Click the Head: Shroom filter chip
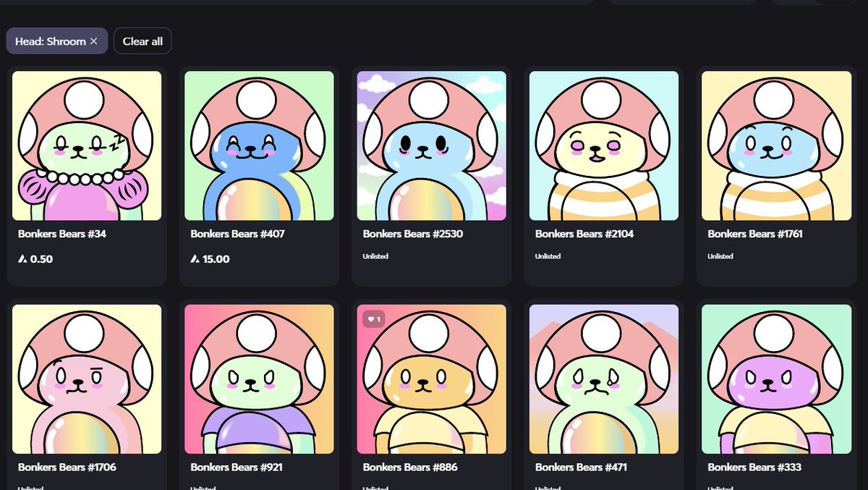868x490 pixels. tap(49, 41)
